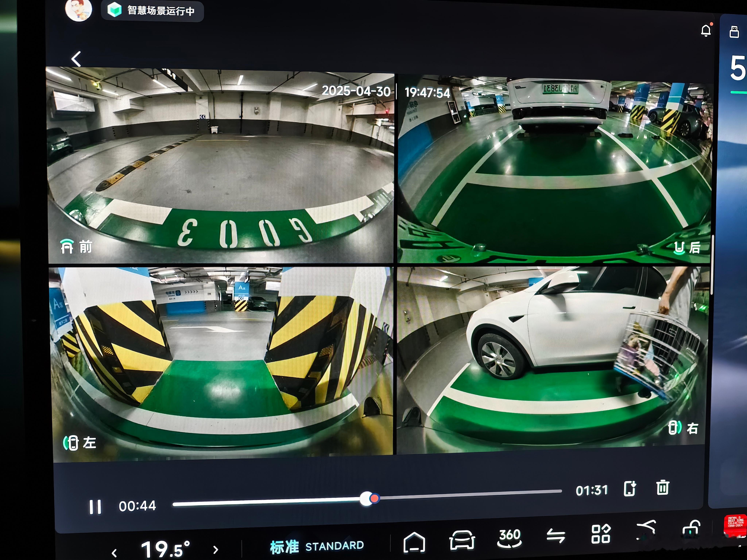Open the apps grid icon
The width and height of the screenshot is (747, 560).
[601, 534]
